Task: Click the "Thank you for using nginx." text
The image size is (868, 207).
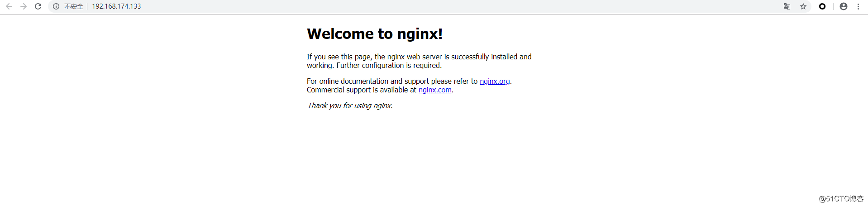Action: click(350, 106)
